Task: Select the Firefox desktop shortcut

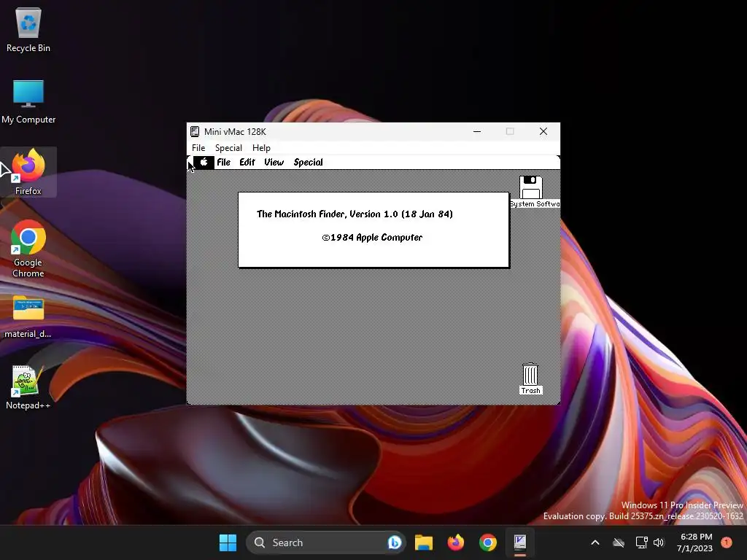Action: point(28,172)
